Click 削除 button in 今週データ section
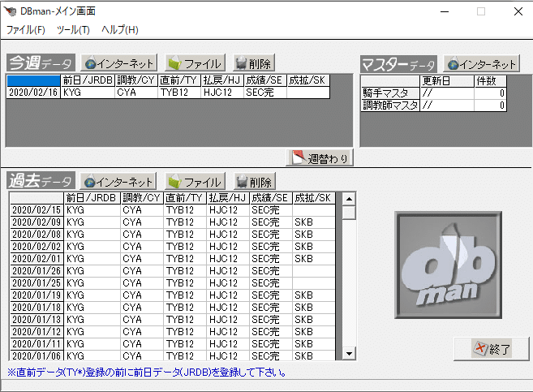The width and height of the screenshot is (533, 392). coord(254,63)
